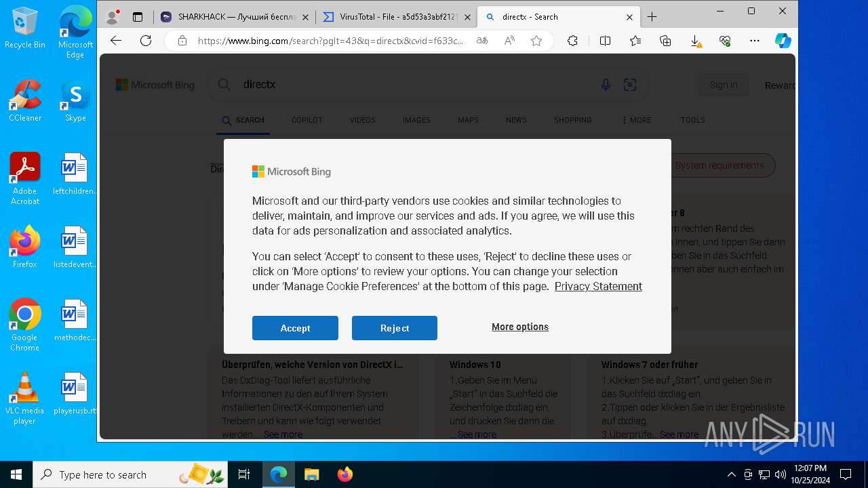
Task: Select the SHOPPING search tab
Action: (573, 120)
